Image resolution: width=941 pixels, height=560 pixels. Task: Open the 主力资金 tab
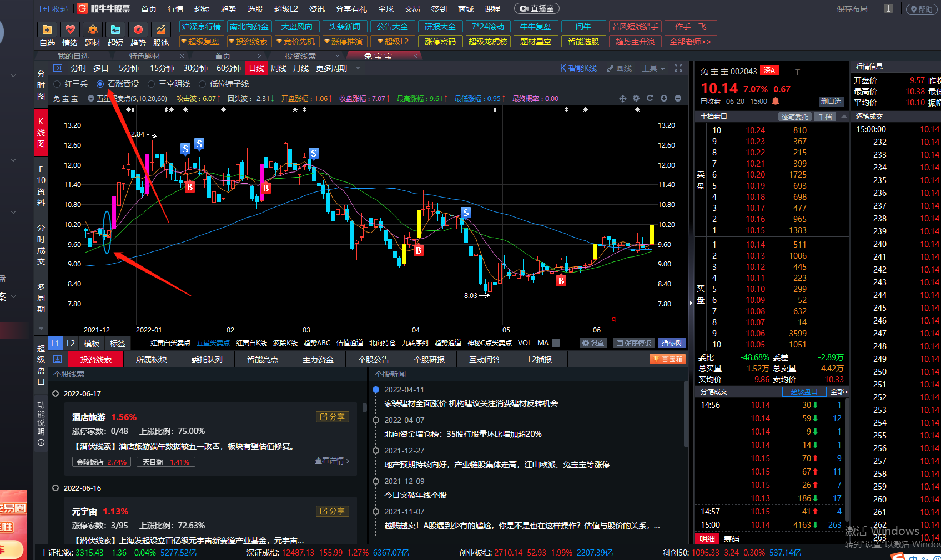pos(318,360)
